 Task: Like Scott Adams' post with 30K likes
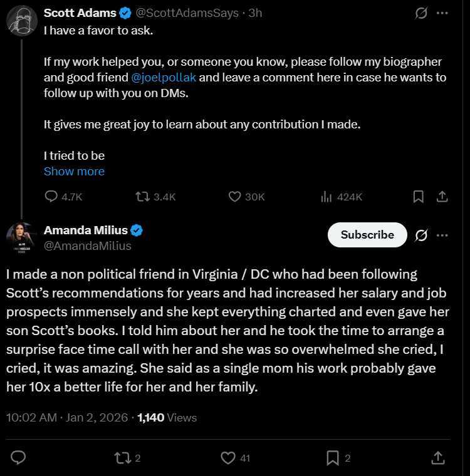(235, 197)
